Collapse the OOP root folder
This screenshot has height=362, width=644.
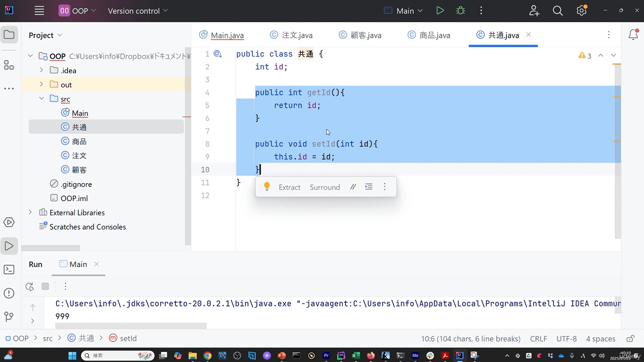coord(31,56)
